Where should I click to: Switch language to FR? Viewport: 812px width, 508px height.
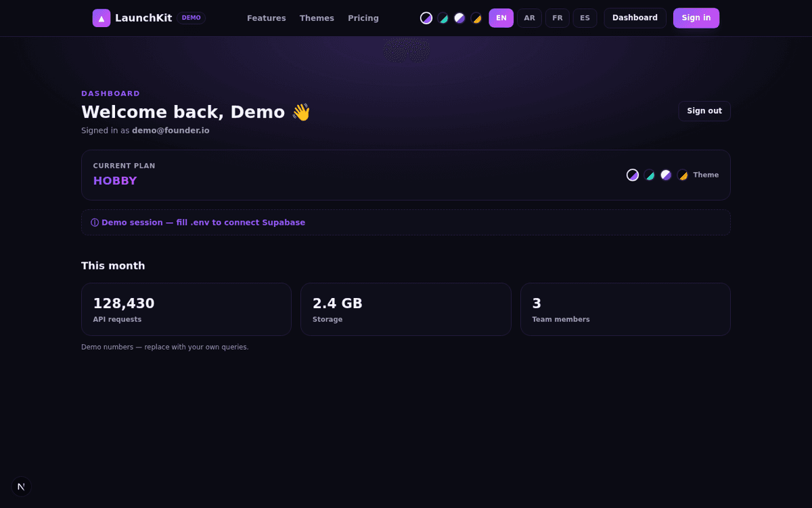pos(558,18)
